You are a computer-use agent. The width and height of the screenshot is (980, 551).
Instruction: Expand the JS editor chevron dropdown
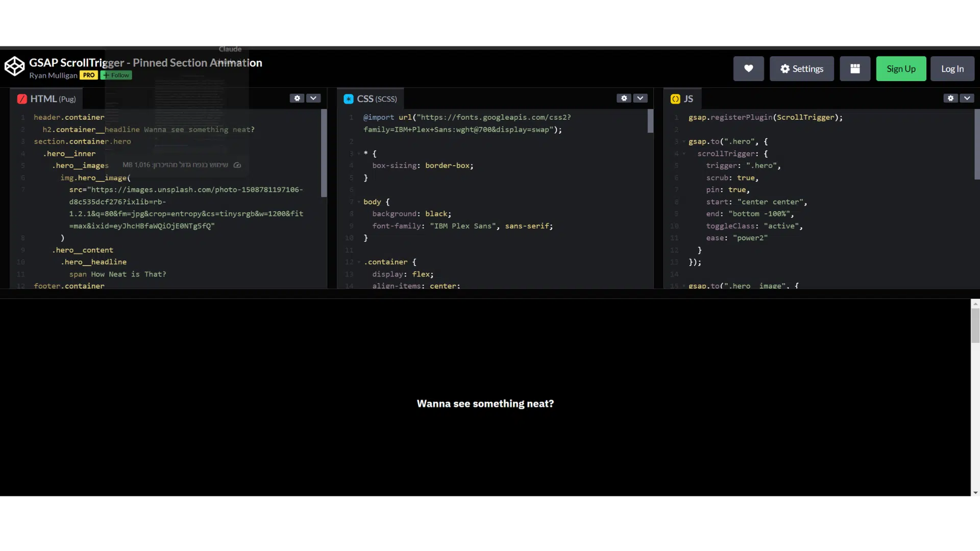[x=967, y=98]
